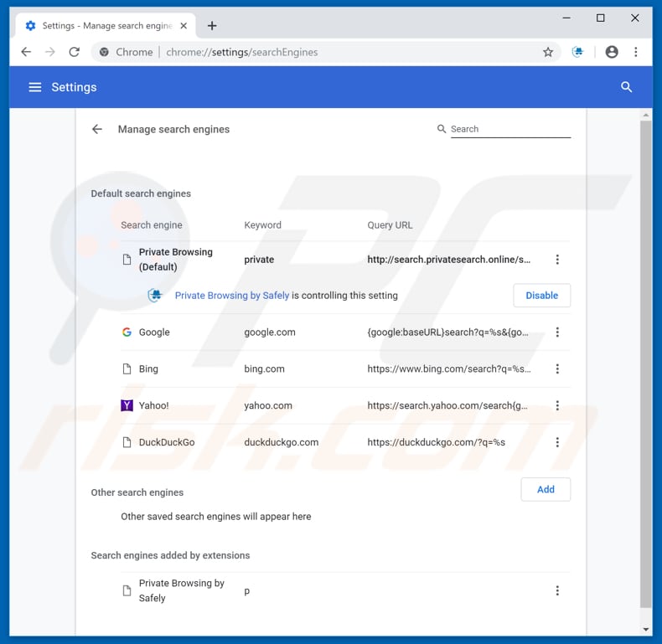This screenshot has height=644, width=662.
Task: Click the search.privatesearch.online query URL
Action: click(449, 260)
